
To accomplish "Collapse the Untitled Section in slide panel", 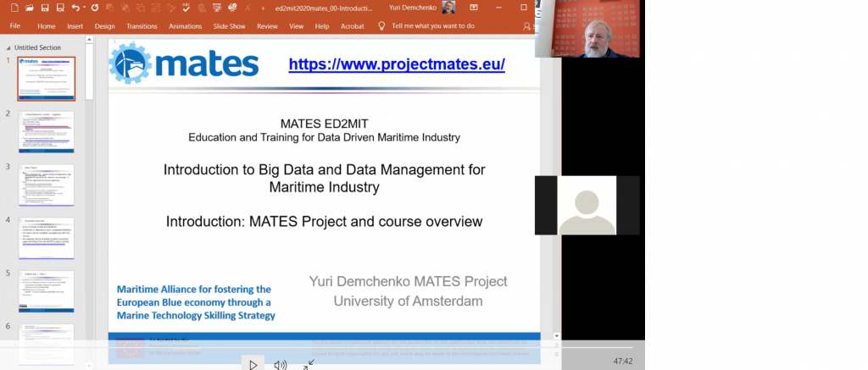I will (9, 47).
